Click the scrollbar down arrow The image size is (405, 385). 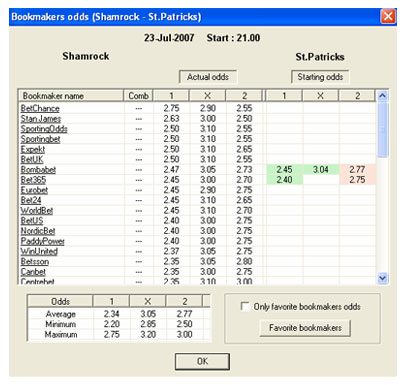click(382, 278)
